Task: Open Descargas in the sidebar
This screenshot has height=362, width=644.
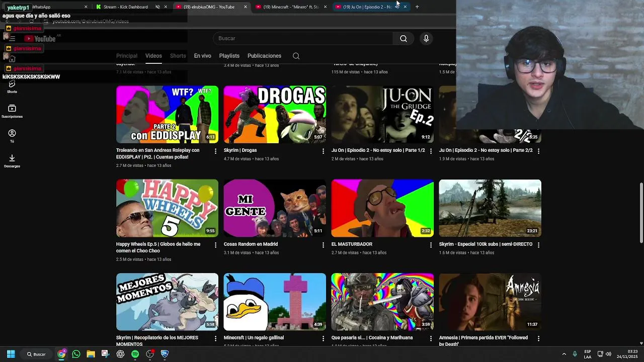Action: 12,161
